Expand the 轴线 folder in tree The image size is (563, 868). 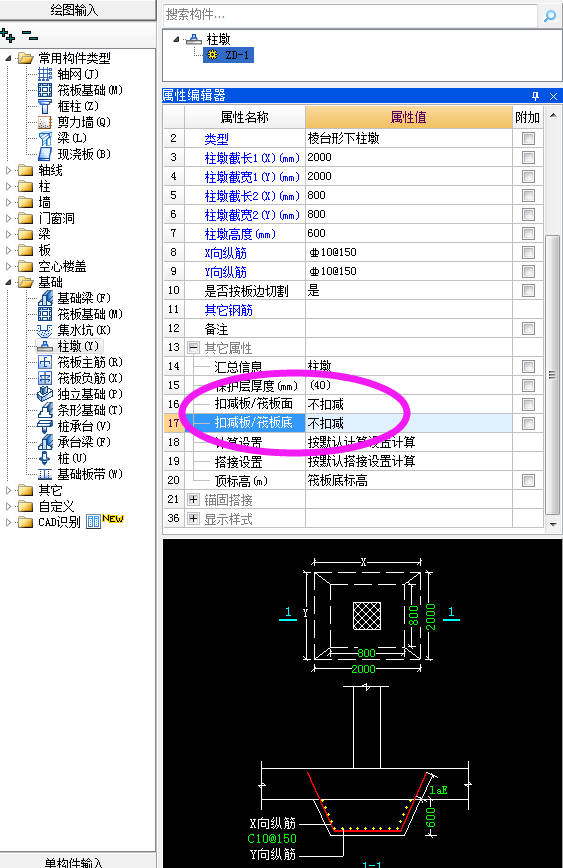click(x=8, y=170)
